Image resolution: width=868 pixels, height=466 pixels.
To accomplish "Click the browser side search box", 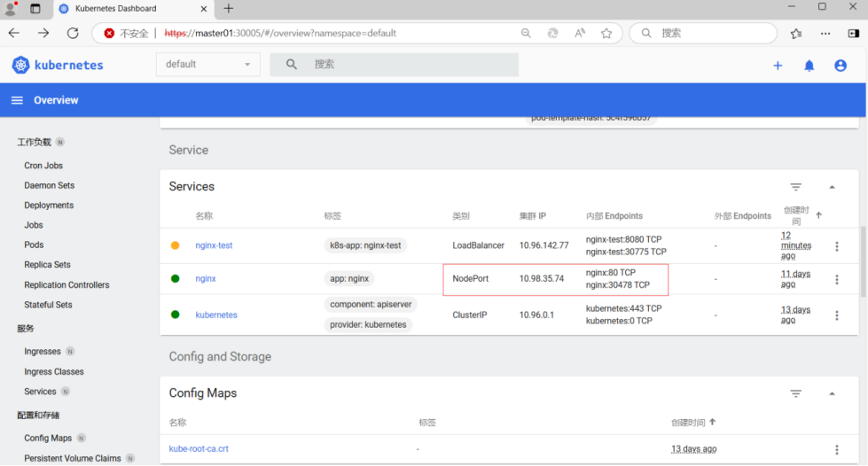I will [703, 33].
